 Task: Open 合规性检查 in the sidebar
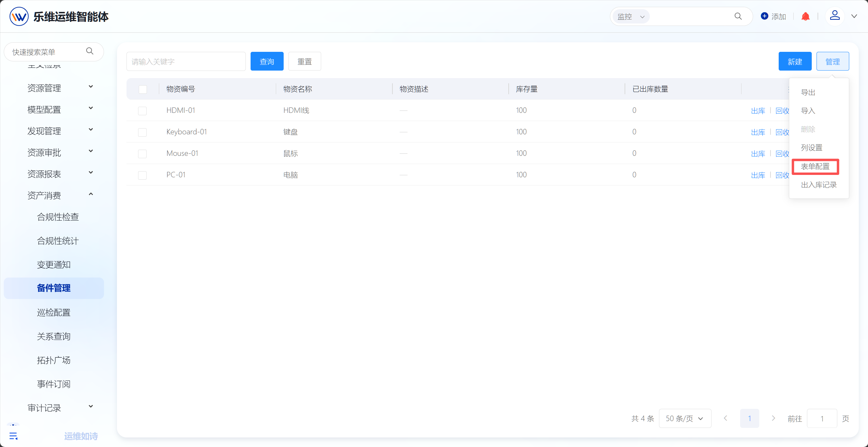click(x=58, y=217)
